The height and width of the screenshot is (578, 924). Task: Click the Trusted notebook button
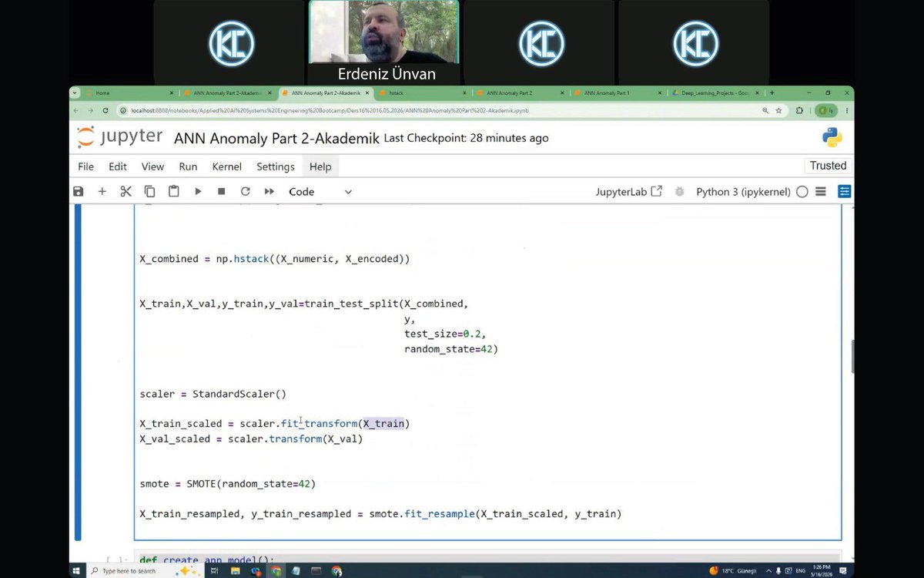click(x=828, y=166)
